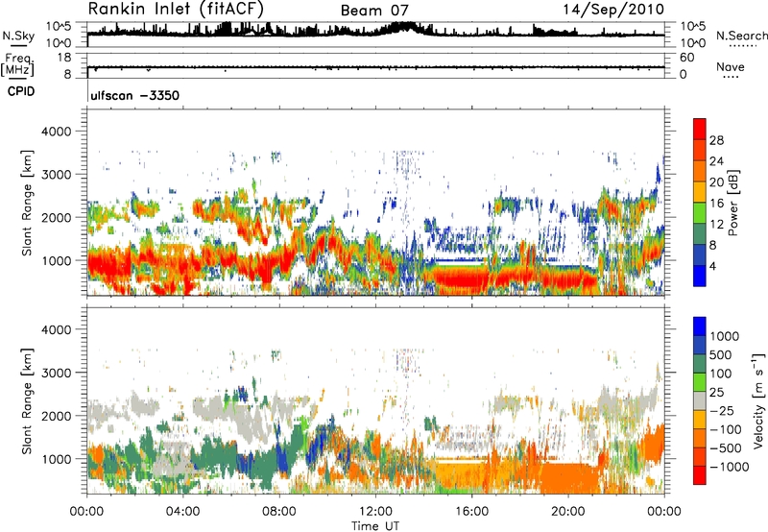Click the '20:00' time tick label
768x532 pixels.
pyautogui.click(x=568, y=512)
